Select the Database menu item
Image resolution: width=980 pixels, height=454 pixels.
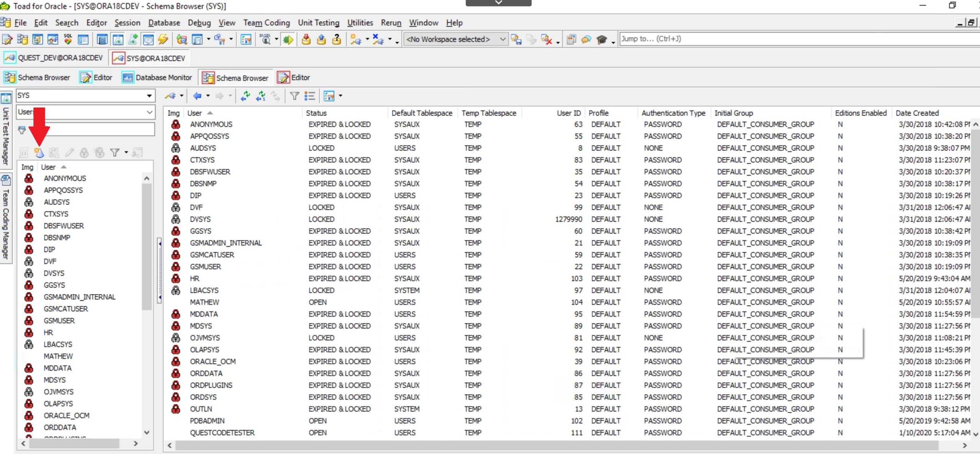coord(164,23)
